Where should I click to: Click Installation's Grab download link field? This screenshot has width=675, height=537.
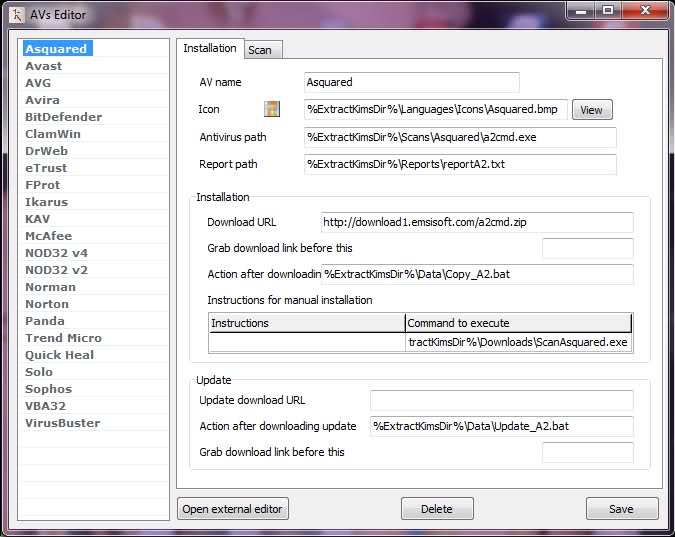click(x=588, y=248)
